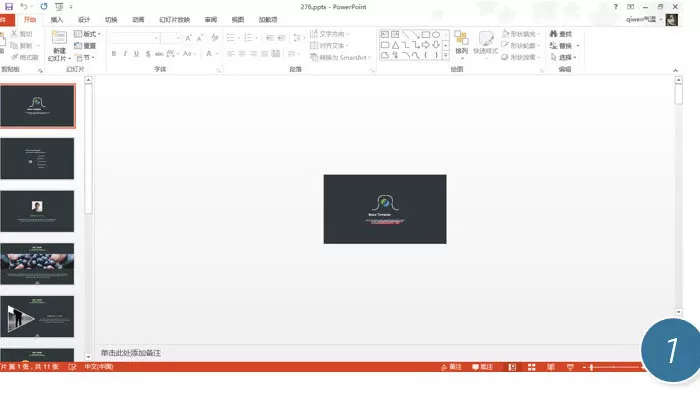Image resolution: width=700 pixels, height=397 pixels.
Task: Activate Format Painter (格式刷)
Action: pyautogui.click(x=25, y=57)
